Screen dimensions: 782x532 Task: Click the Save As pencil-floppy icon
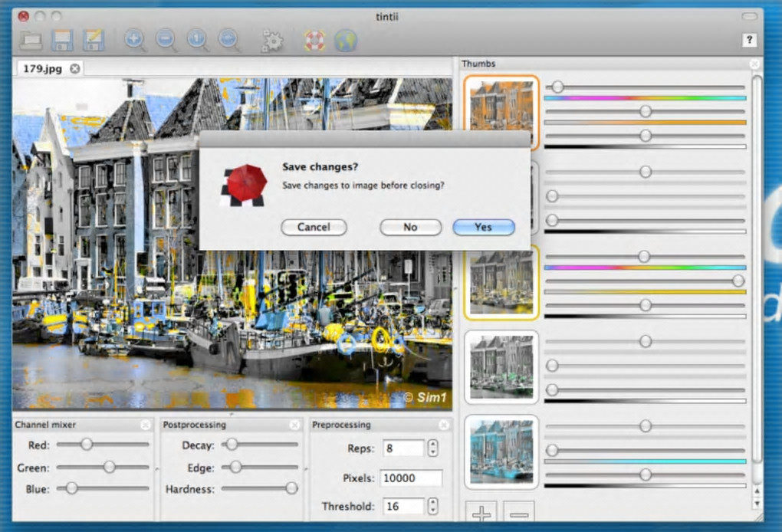tap(94, 40)
